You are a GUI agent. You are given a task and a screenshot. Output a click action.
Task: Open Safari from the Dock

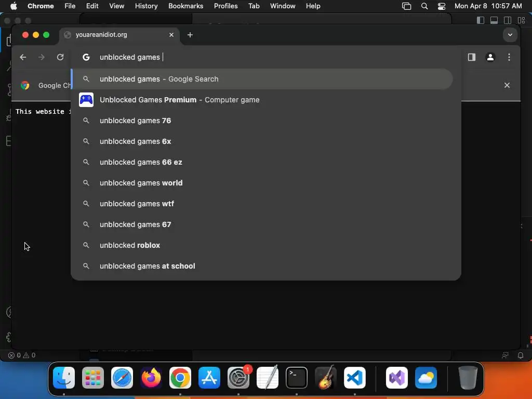(122, 378)
